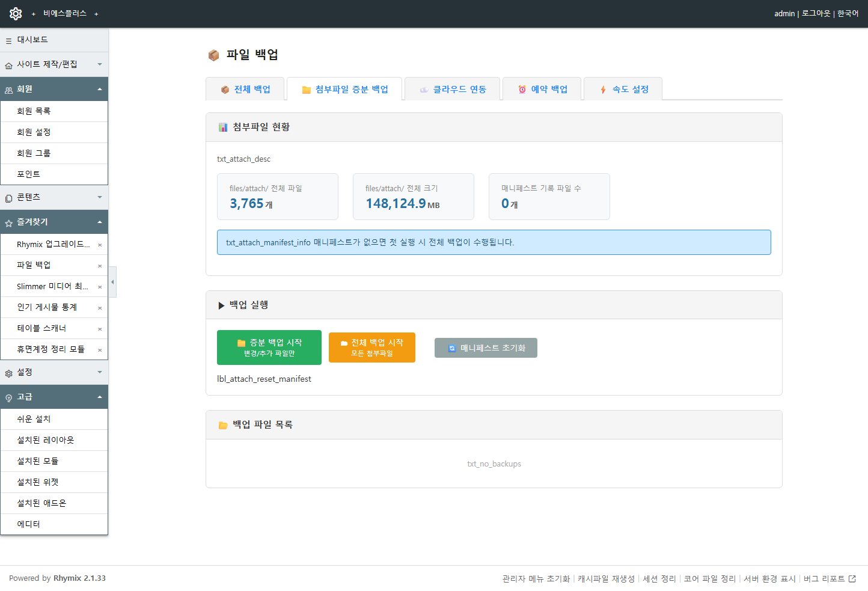Open 회원 설정 menu item

54,132
